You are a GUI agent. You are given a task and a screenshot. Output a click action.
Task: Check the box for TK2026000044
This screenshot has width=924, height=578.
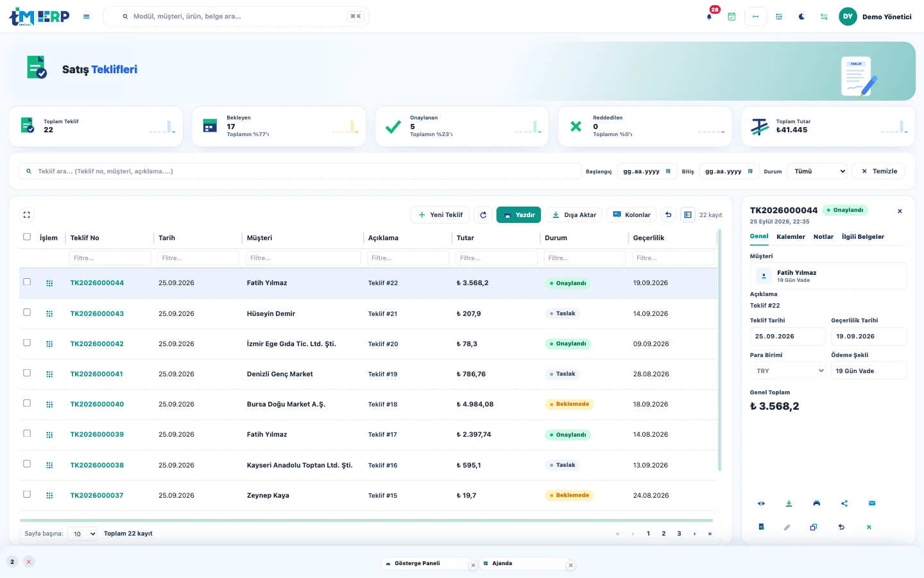tap(27, 282)
